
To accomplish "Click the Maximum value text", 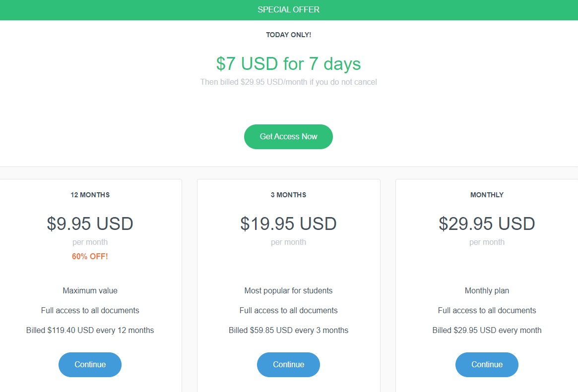I will click(x=90, y=291).
